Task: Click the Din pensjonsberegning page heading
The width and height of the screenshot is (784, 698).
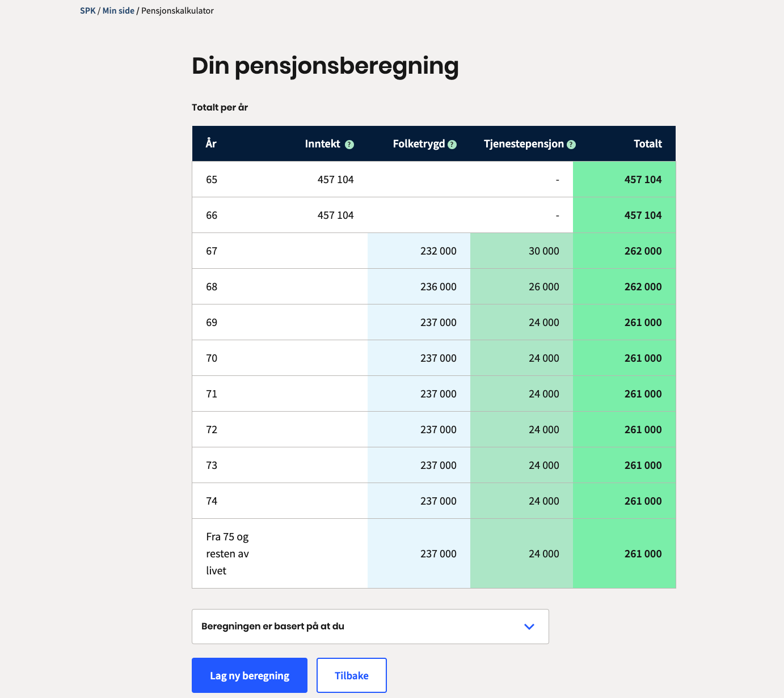Action: coord(325,66)
